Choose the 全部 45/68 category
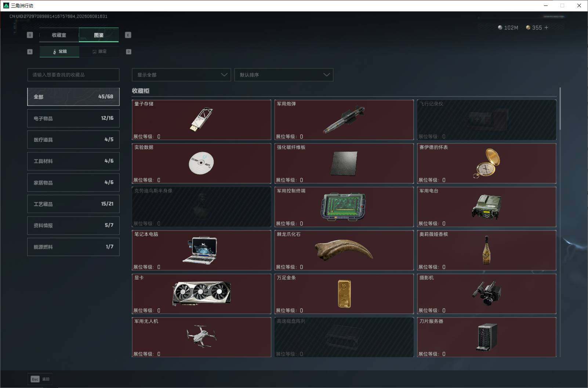 coord(73,97)
